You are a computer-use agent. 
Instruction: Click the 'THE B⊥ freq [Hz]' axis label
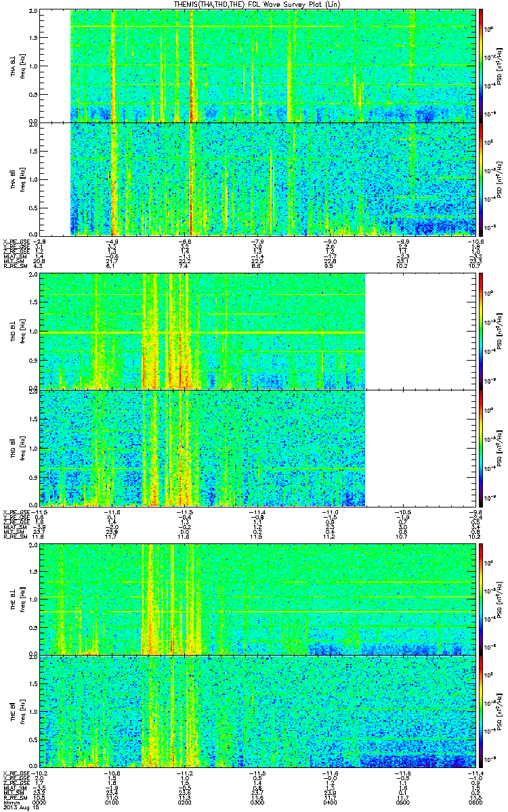click(x=17, y=598)
